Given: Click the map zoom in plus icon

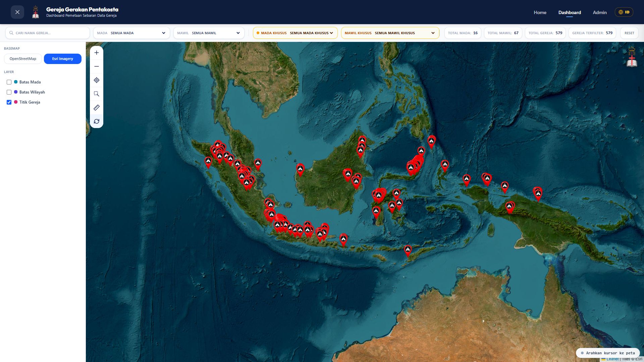Looking at the screenshot, I should pyautogui.click(x=97, y=53).
